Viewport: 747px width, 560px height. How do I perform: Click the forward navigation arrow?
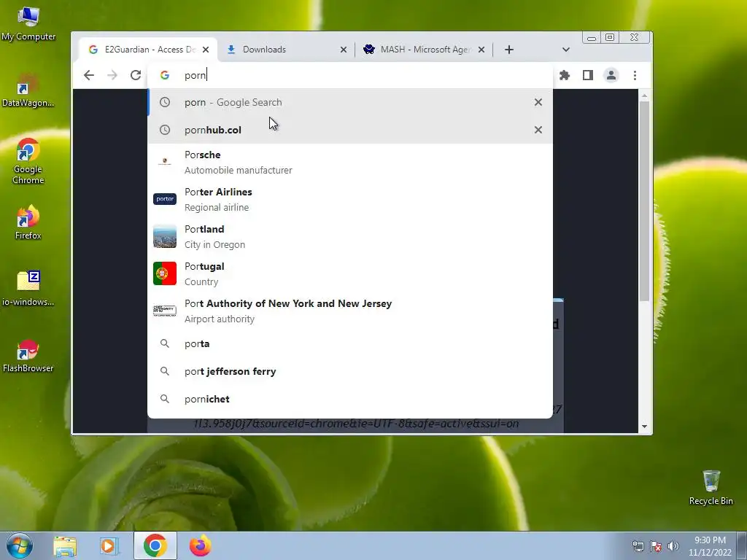(x=112, y=75)
